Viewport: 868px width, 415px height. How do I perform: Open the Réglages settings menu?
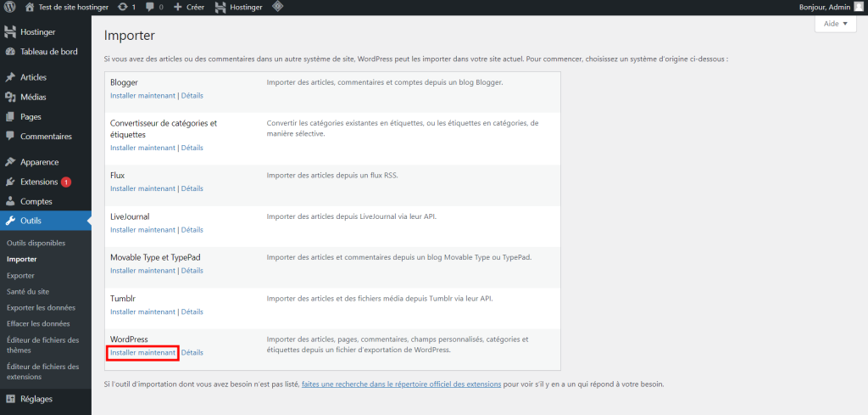[x=36, y=399]
